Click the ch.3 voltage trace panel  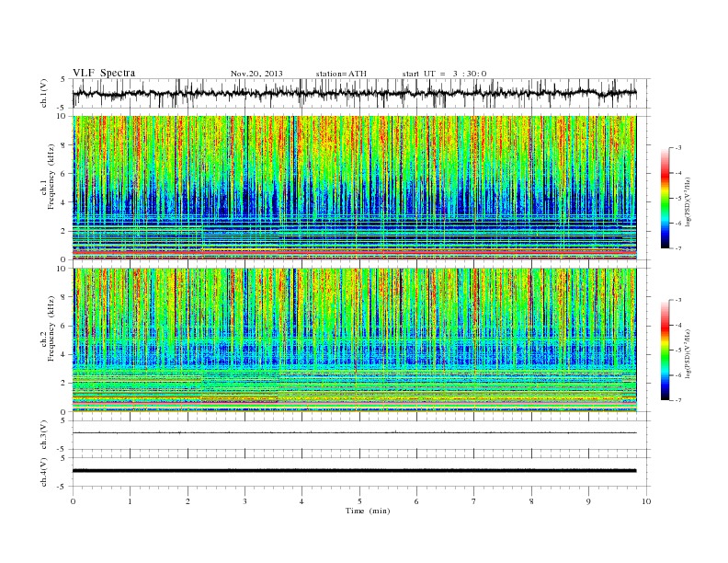[x=361, y=435]
